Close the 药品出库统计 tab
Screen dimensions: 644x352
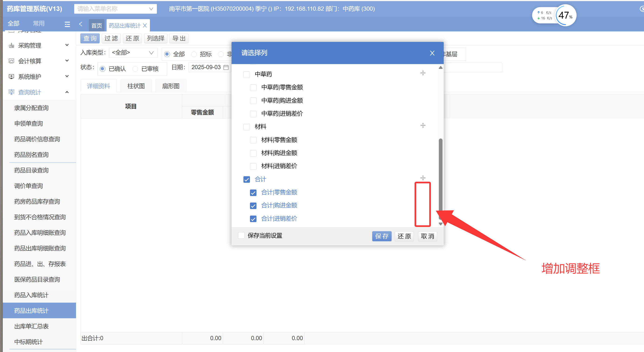coord(145,25)
